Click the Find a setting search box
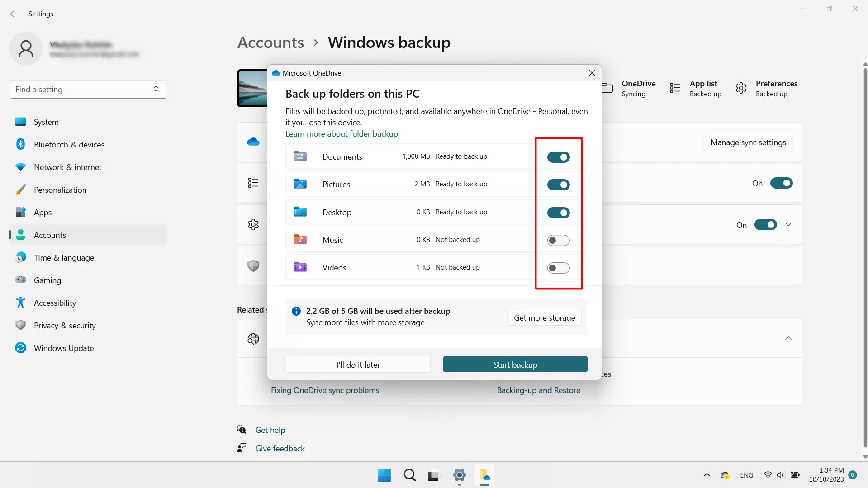 coord(88,90)
